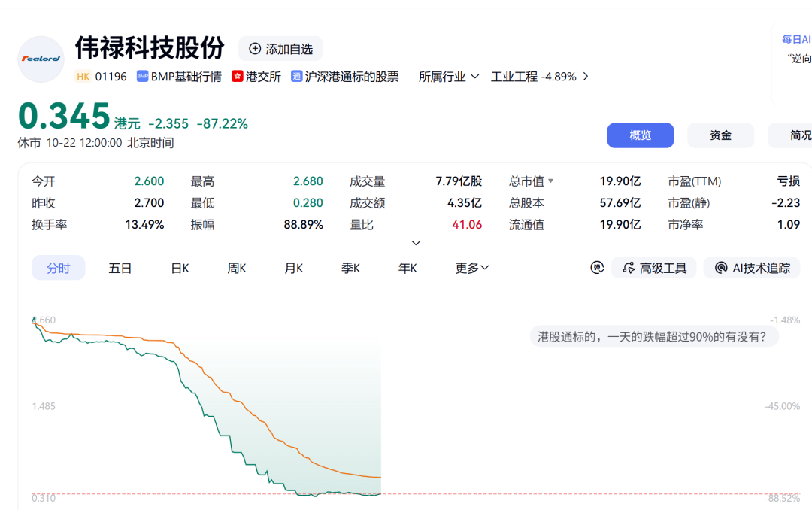This screenshot has height=510, width=812.
Task: Add the stock via 添加自选 button
Action: [280, 49]
